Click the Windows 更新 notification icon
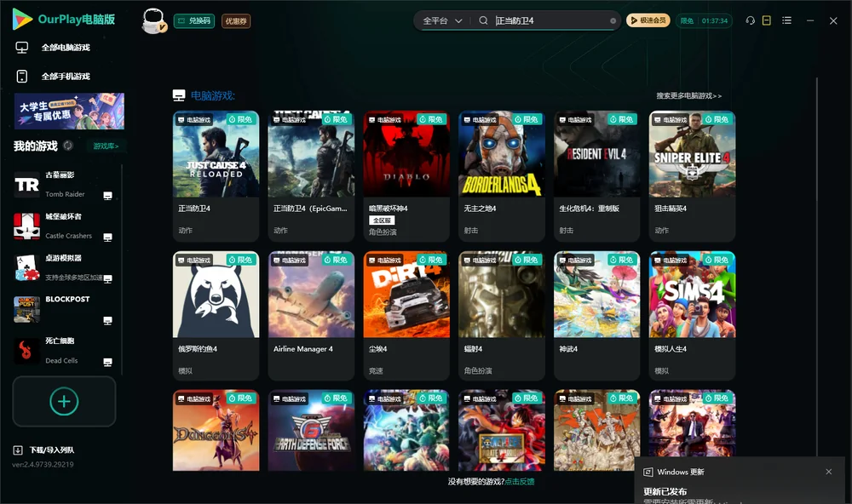The width and height of the screenshot is (852, 504). point(648,472)
